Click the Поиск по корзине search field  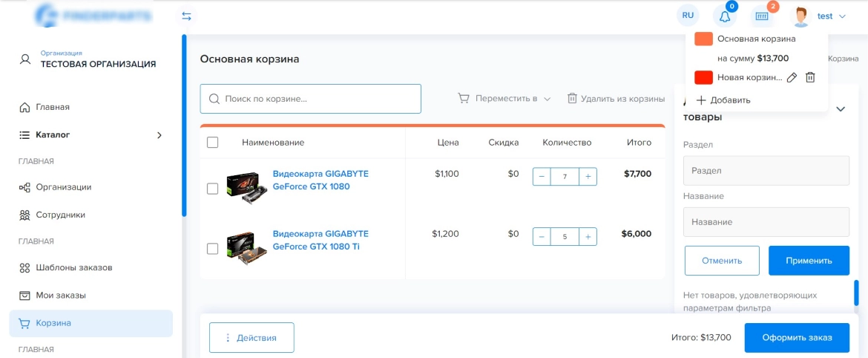pos(311,99)
